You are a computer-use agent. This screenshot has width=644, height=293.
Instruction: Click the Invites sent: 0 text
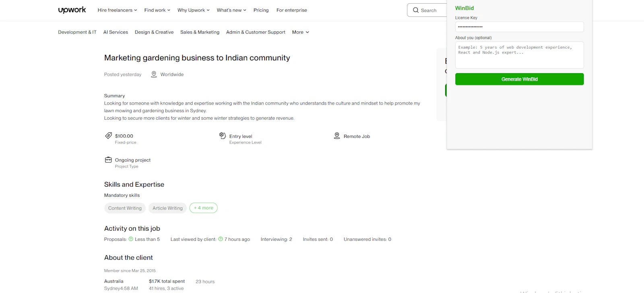click(x=318, y=239)
